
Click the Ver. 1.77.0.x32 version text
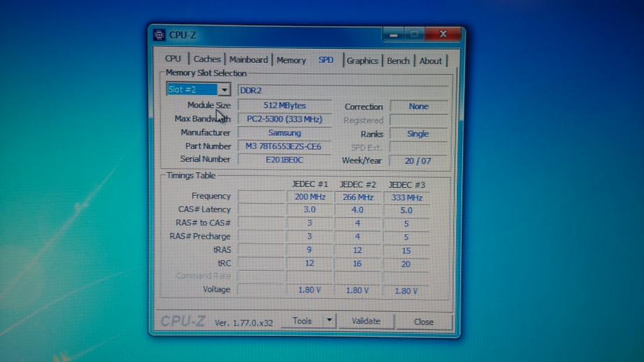244,323
